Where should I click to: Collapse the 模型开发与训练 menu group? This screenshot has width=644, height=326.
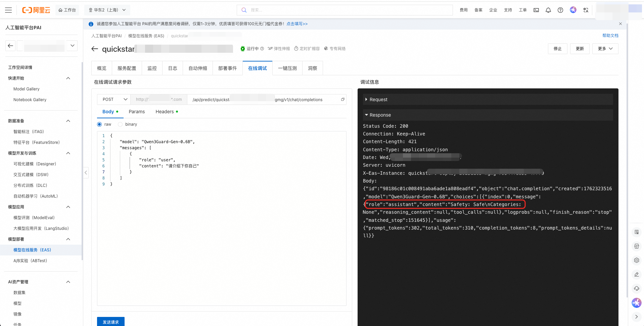68,153
